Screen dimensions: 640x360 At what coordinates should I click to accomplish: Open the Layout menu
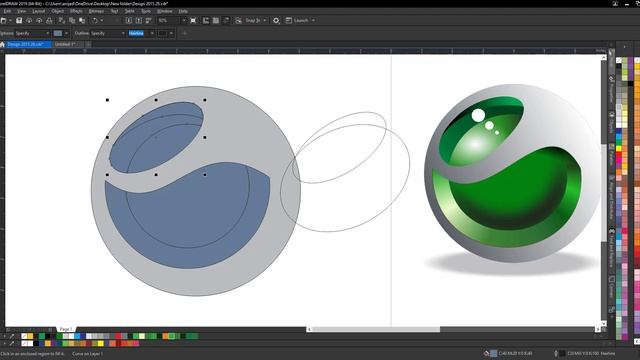click(x=39, y=11)
